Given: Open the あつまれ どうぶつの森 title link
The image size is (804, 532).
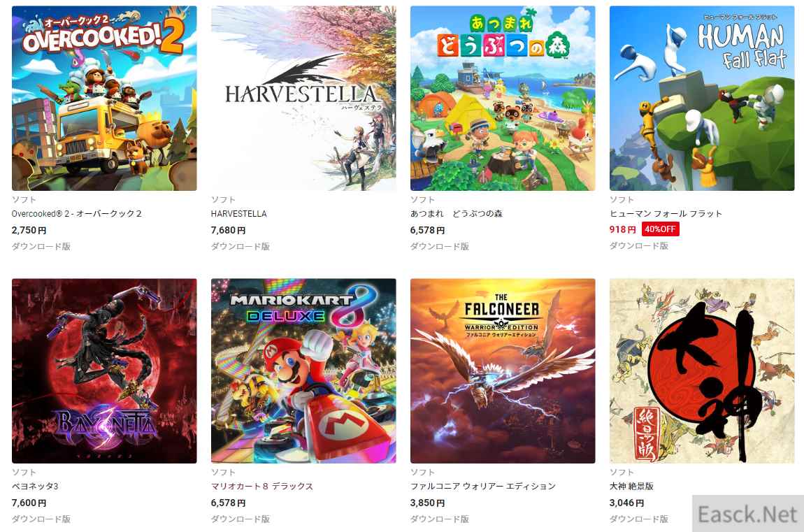Looking at the screenshot, I should 457,214.
